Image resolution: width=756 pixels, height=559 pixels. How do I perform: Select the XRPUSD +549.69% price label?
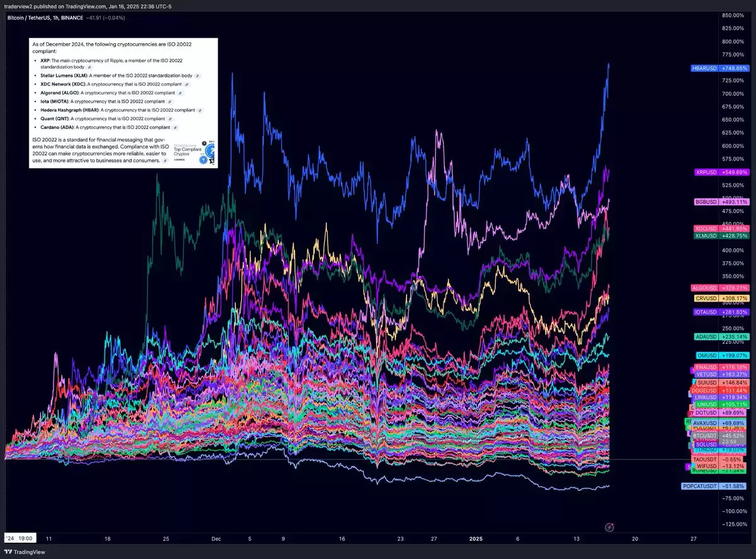click(722, 172)
